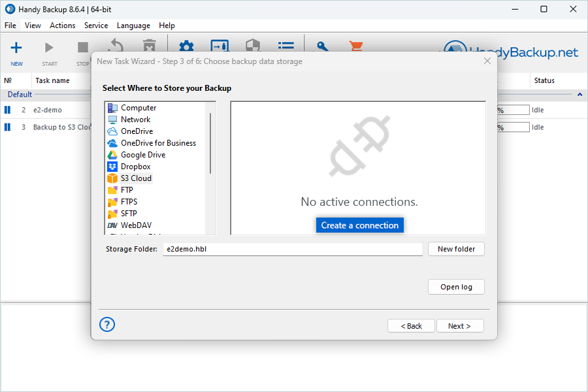Select the e2-demo task row
The width and height of the screenshot is (588, 392).
[47, 110]
